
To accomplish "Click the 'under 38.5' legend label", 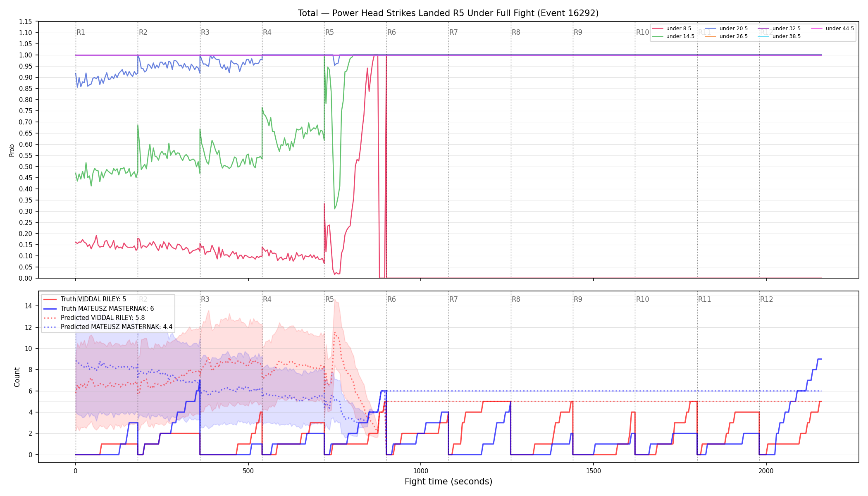I will (787, 36).
